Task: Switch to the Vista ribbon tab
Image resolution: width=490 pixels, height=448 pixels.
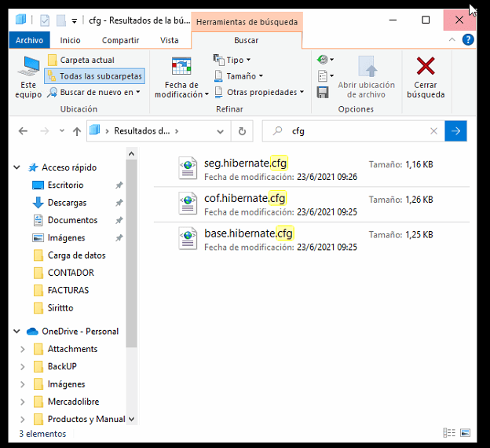Action: click(169, 40)
